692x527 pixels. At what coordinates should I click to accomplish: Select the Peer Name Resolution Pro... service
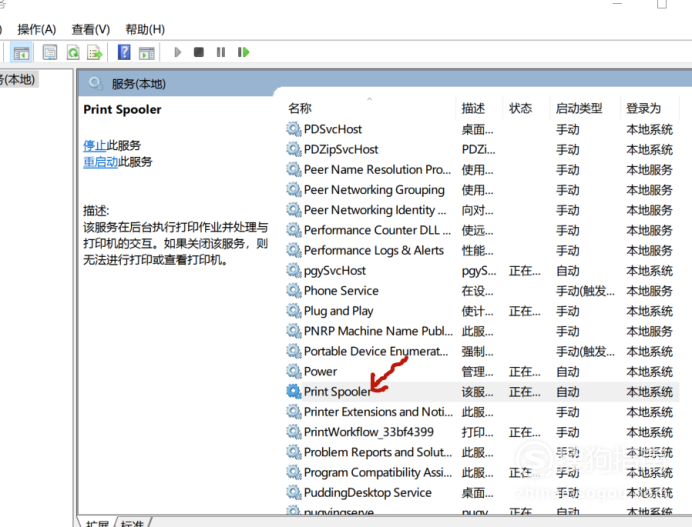378,170
